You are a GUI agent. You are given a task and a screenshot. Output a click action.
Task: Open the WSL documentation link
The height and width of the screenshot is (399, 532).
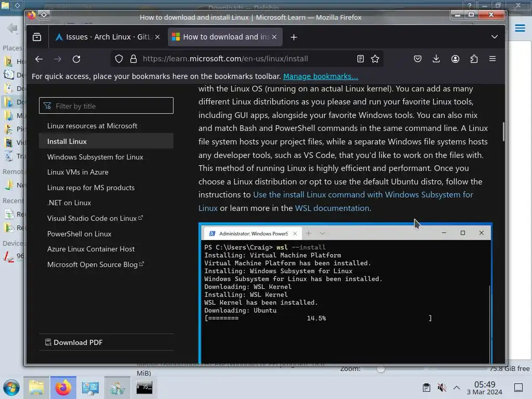click(332, 208)
